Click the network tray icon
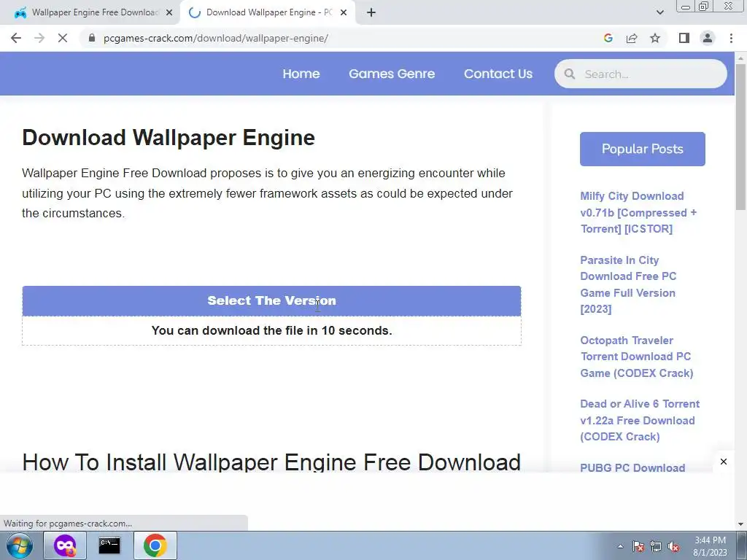 [656, 546]
